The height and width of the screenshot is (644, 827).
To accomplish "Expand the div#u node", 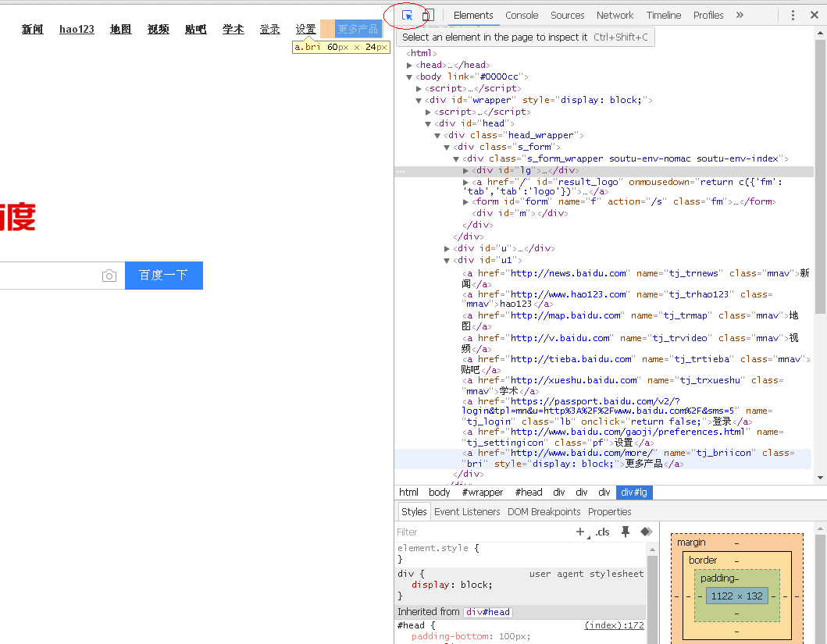I will [447, 249].
